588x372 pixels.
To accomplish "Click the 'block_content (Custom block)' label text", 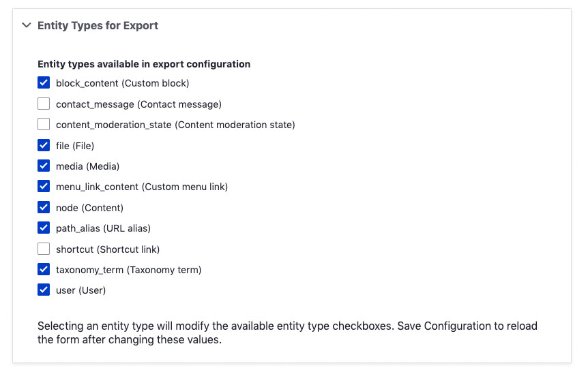I will coord(122,83).
